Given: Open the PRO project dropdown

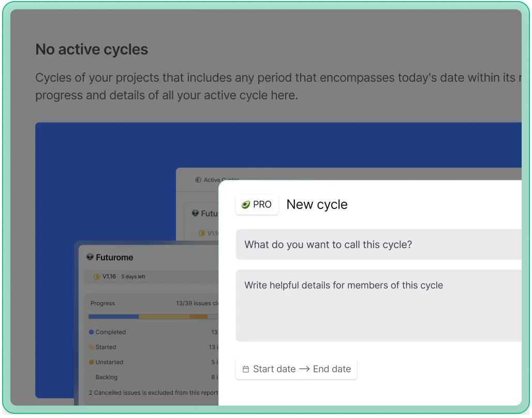Looking at the screenshot, I should [257, 205].
